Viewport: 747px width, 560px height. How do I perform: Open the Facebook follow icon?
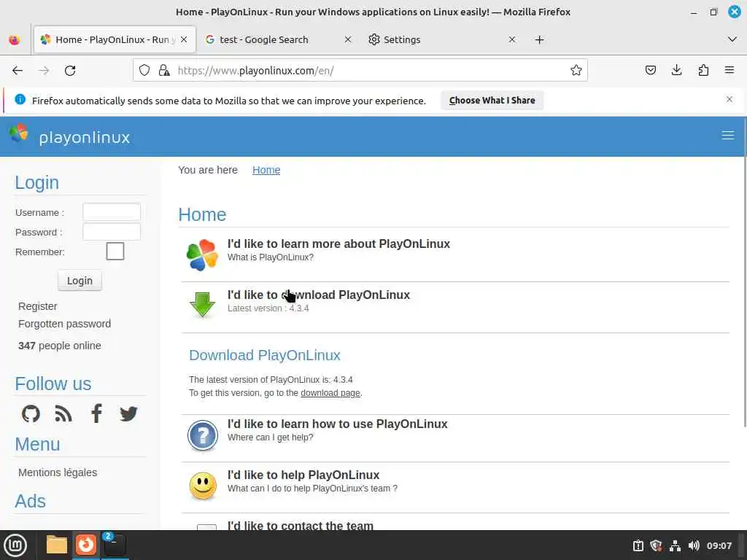[96, 413]
